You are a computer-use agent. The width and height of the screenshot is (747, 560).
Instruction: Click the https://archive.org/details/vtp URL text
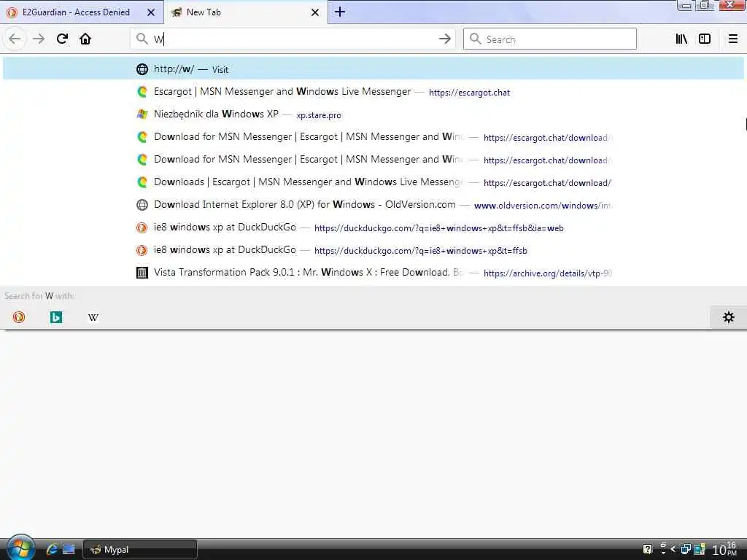547,273
